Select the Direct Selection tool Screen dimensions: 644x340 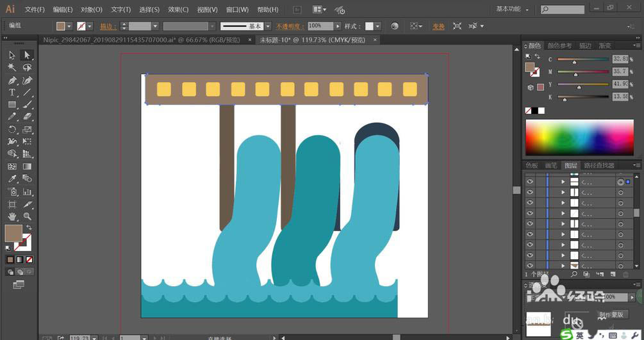[27, 56]
